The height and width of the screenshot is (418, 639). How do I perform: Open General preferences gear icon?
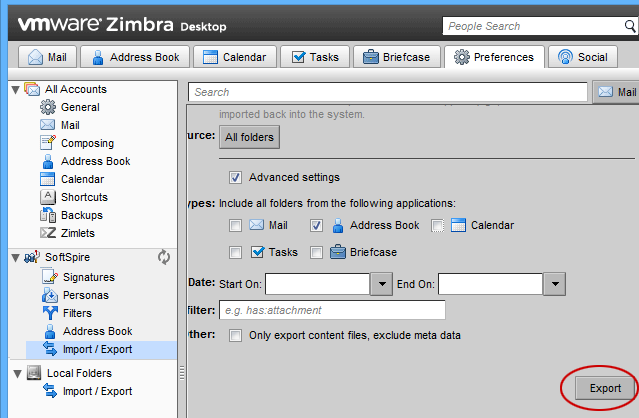[48, 107]
